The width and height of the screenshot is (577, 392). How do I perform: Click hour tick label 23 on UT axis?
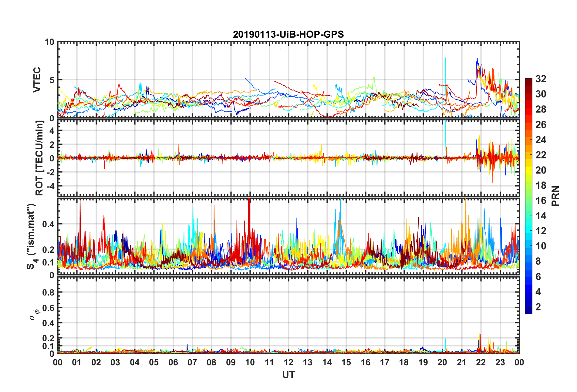500,362
